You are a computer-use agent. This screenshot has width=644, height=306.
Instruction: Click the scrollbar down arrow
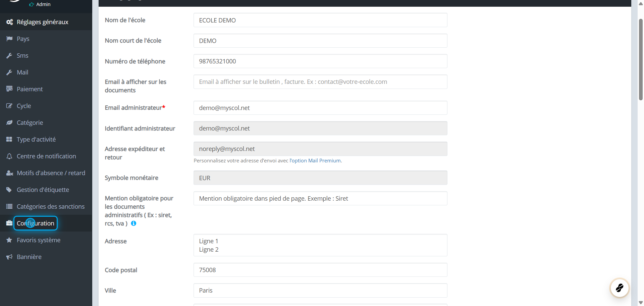point(641,303)
